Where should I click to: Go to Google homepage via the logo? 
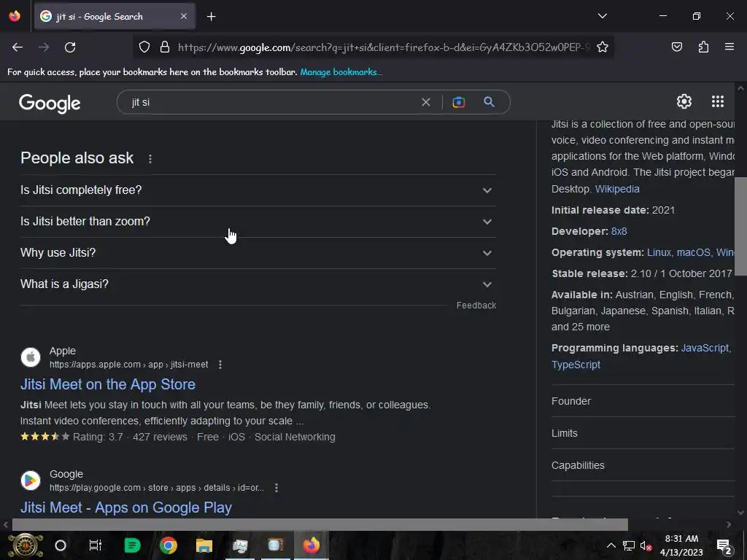click(50, 104)
